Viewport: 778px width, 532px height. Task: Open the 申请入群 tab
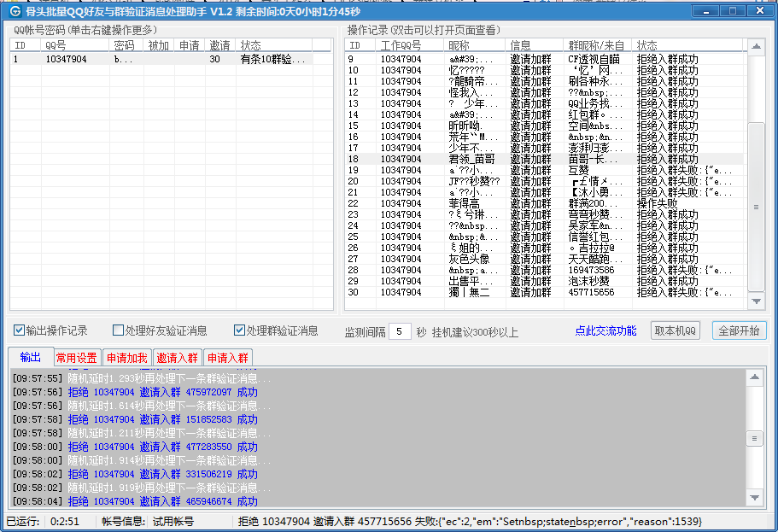pyautogui.click(x=228, y=358)
